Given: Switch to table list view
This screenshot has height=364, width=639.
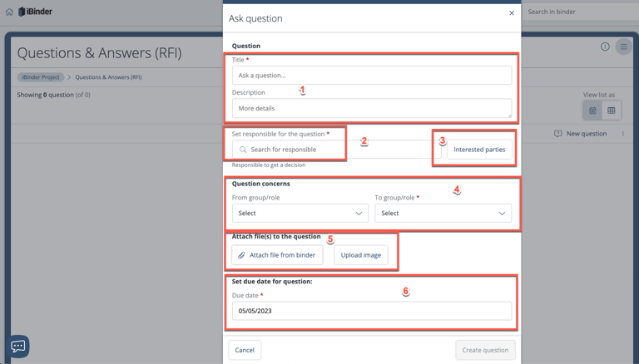Looking at the screenshot, I should (x=612, y=111).
